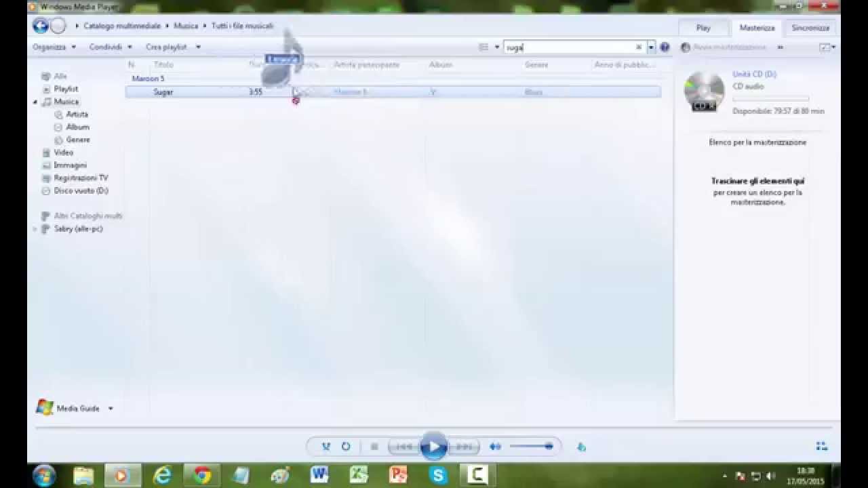Open Microsoft Word from the taskbar
Viewport: 868px width, 488px height.
click(x=319, y=475)
